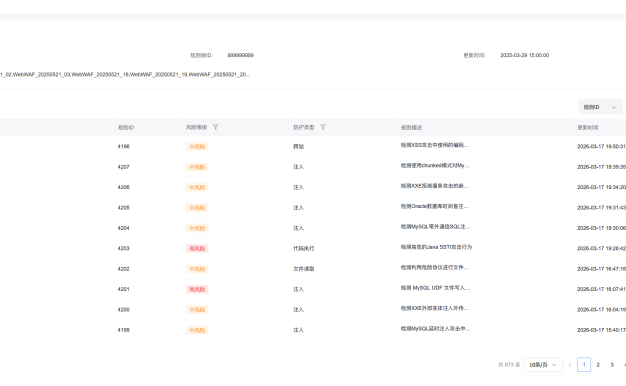Screen dimensions: 626x386
Task: Click the chunked mode rule description
Action: pos(435,166)
